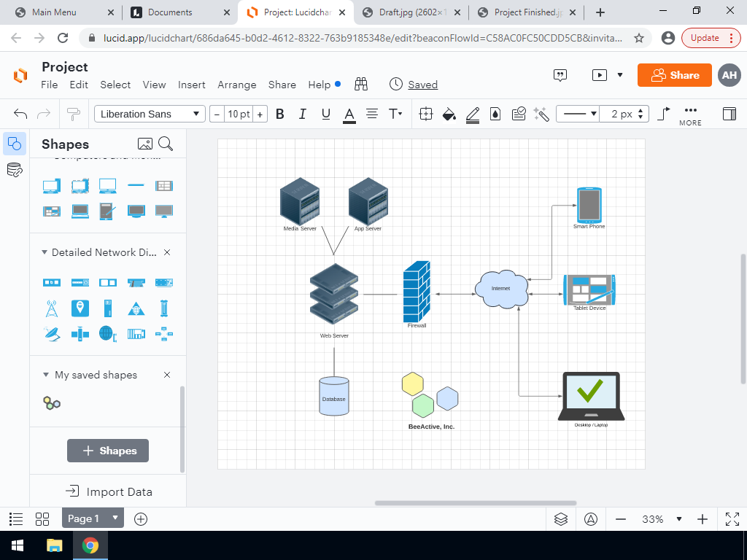Select the satellite dish network shape

(52, 334)
